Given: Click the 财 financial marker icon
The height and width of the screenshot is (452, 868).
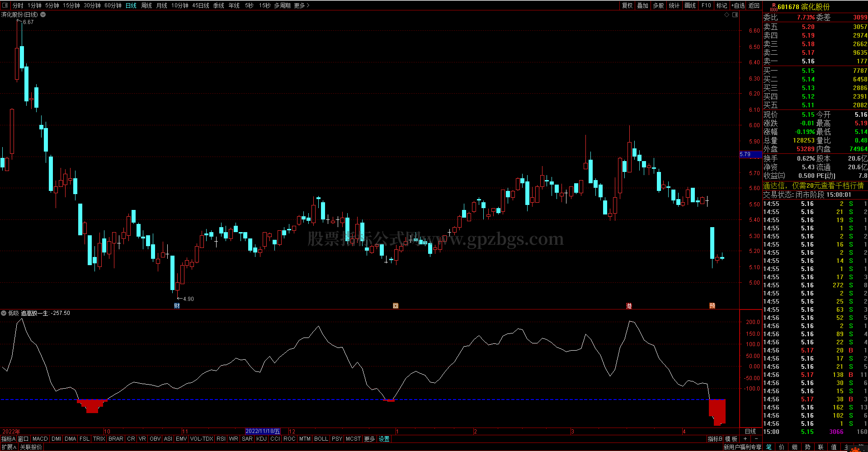Looking at the screenshot, I should click(x=177, y=306).
